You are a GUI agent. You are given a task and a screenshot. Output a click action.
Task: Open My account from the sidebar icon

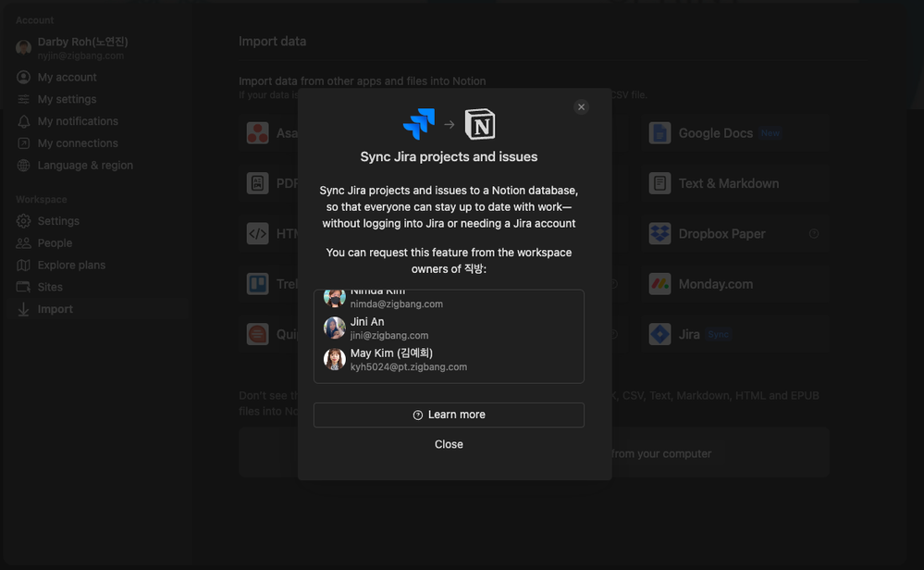(23, 77)
